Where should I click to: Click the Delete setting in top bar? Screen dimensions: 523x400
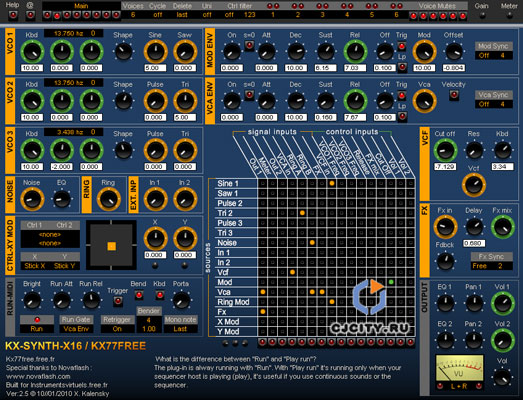point(182,15)
